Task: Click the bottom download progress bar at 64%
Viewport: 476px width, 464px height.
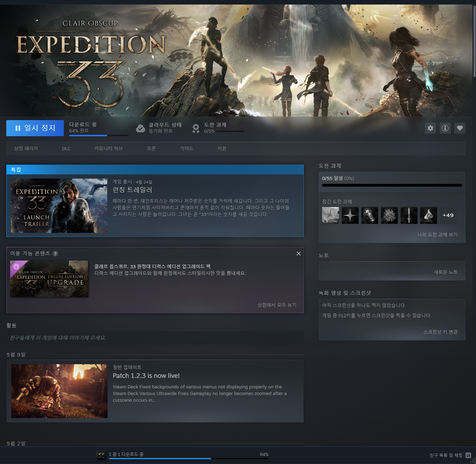Action: [x=189, y=458]
